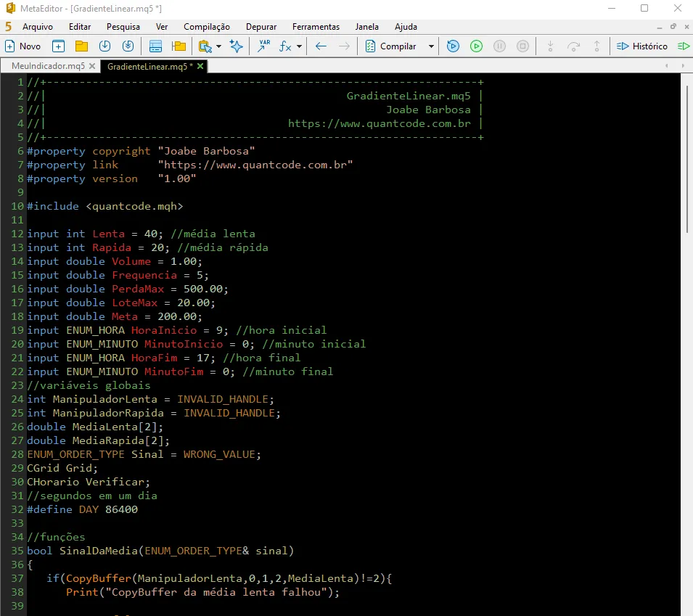This screenshot has height=616, width=693.
Task: Stop debugging with the stop icon
Action: pos(523,46)
